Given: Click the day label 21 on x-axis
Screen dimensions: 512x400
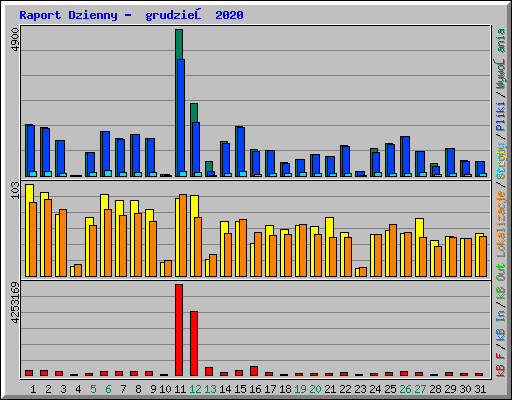Looking at the screenshot, I should point(330,389).
